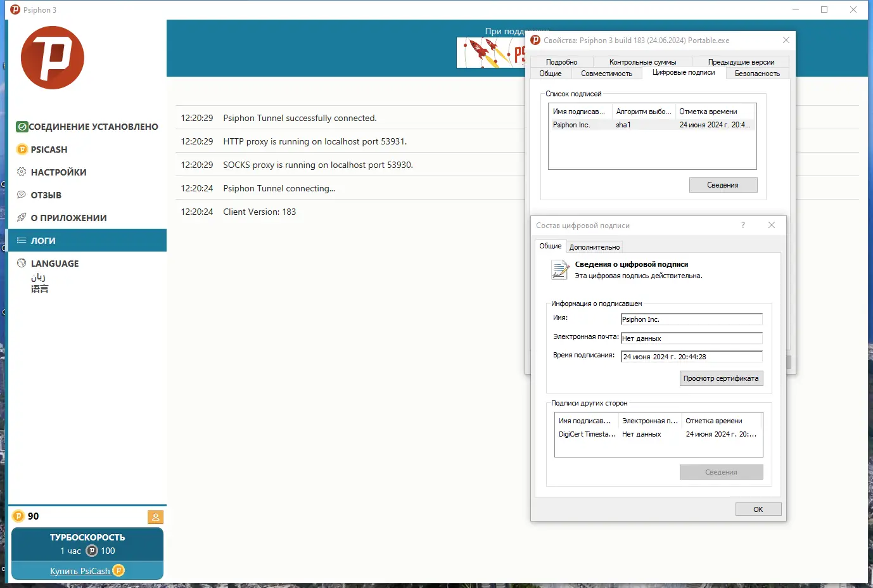The image size is (873, 588).
Task: Click the green connection established check icon
Action: 22,127
